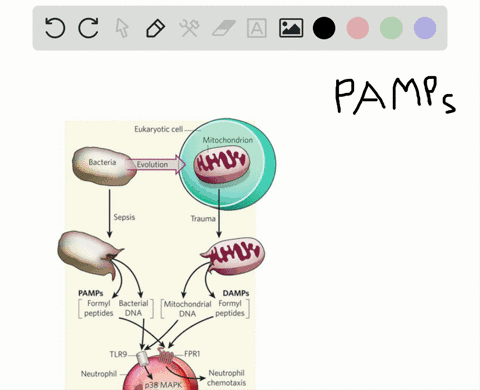Click the inserted PAMPs DAMPs diagram image
Screen dimensions: 480x390
(167, 255)
